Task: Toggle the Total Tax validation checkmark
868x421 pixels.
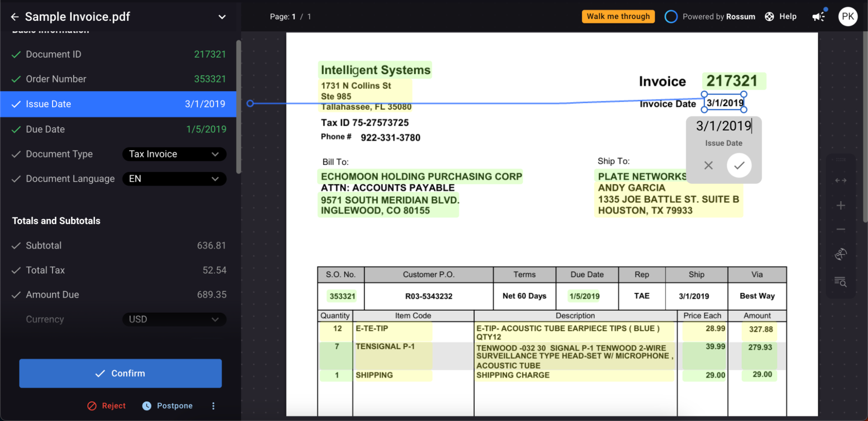Action: point(16,271)
